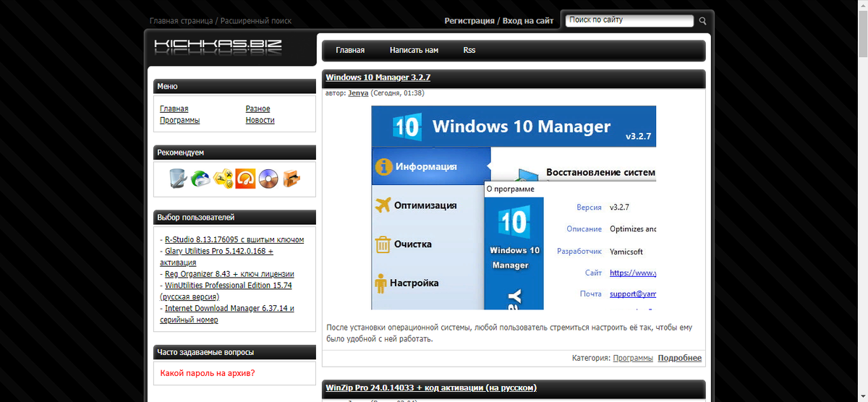Open Reg Organizer 8.43 + ключ лицензии link
Image resolution: width=868 pixels, height=402 pixels.
[x=229, y=274]
